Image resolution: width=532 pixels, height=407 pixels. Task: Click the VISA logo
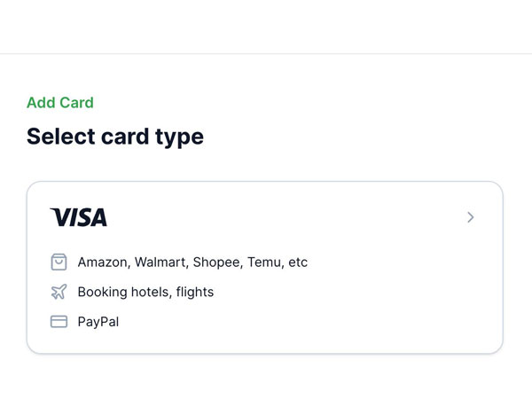pyautogui.click(x=79, y=217)
